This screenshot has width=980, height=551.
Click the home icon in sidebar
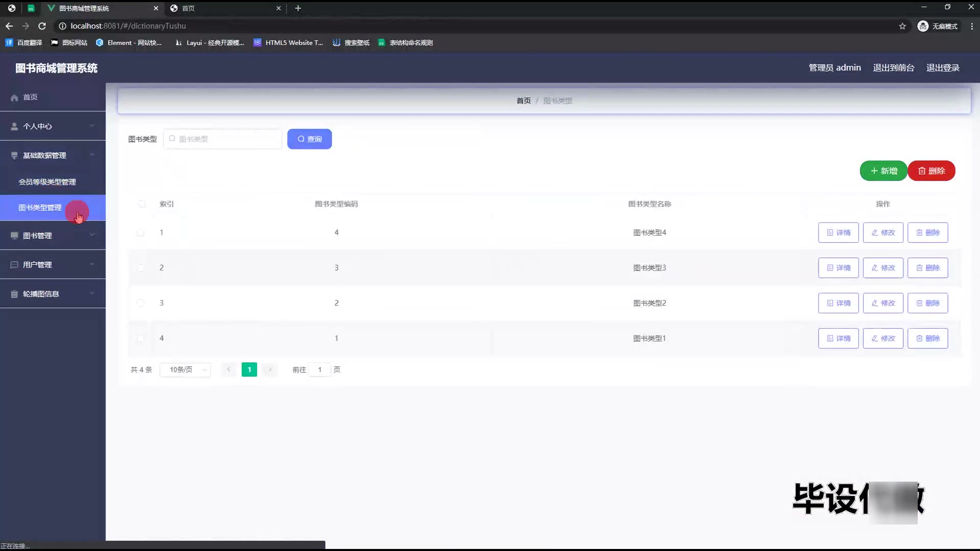(14, 97)
